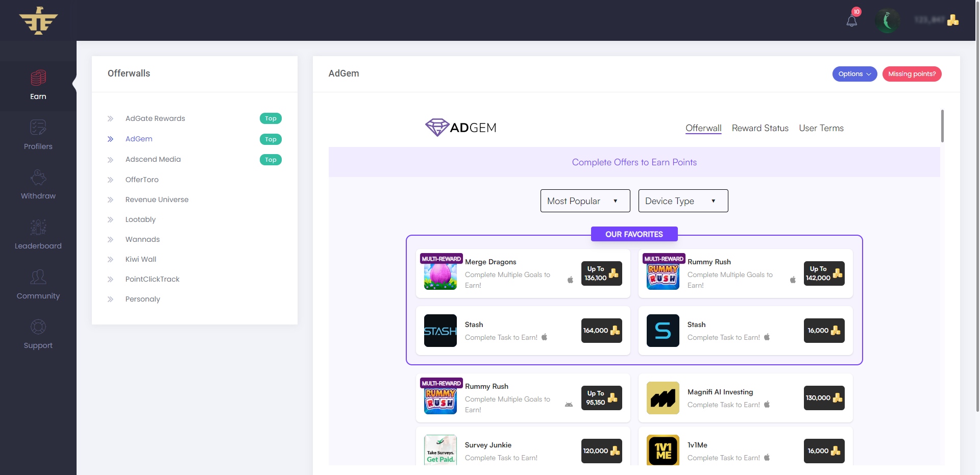Click Complete Offers to Earn Points banner

click(634, 162)
